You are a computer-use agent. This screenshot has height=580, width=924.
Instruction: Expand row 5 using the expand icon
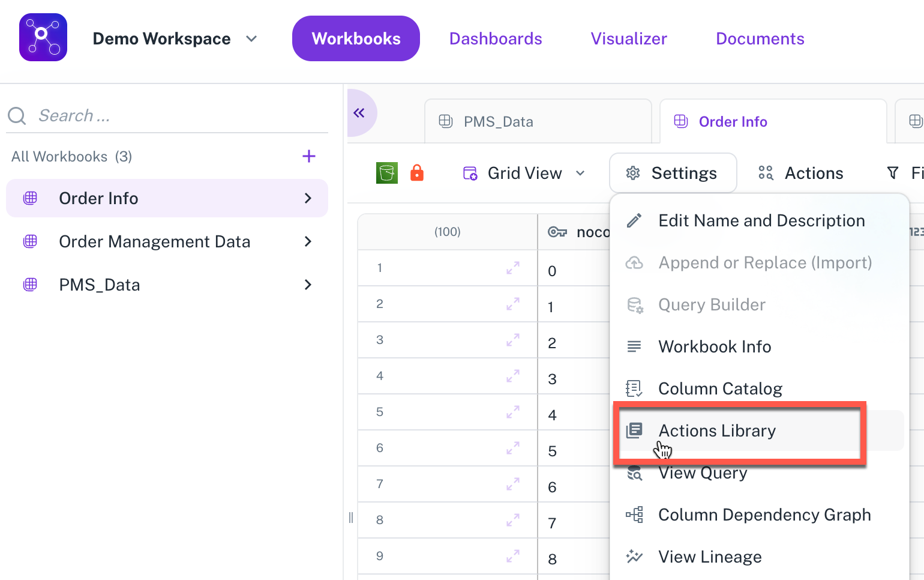[x=512, y=412]
